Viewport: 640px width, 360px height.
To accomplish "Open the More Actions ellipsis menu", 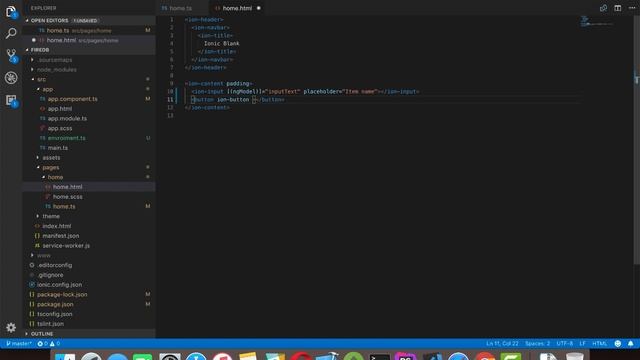I will pos(632,8).
